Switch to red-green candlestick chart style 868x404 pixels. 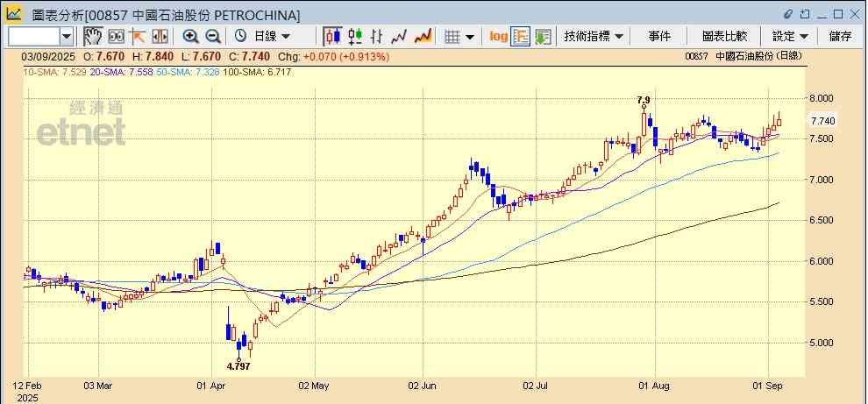[355, 37]
